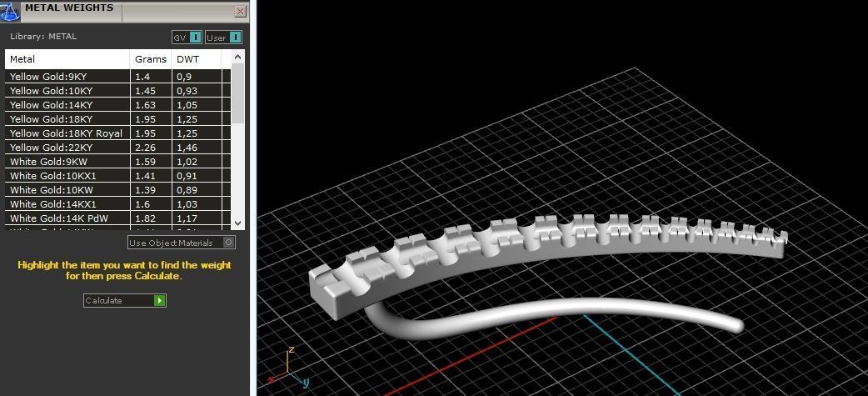Select the Yellow Gold:14KY row
The image size is (868, 396).
tap(118, 105)
